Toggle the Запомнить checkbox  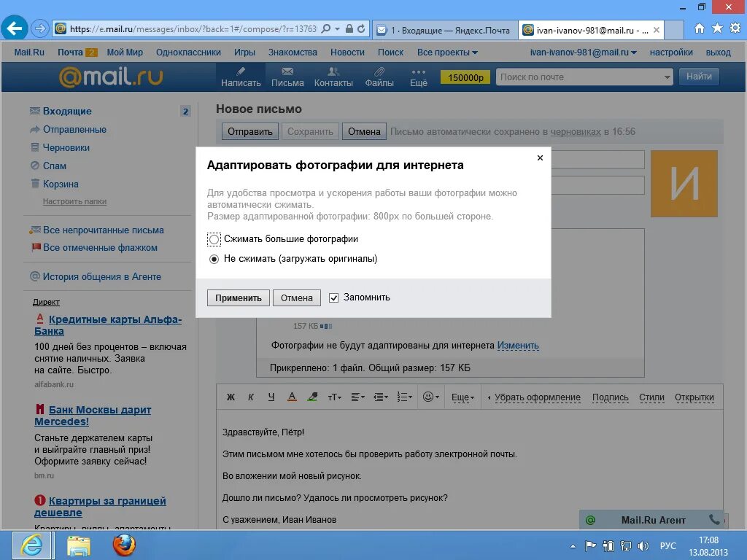pyautogui.click(x=333, y=297)
